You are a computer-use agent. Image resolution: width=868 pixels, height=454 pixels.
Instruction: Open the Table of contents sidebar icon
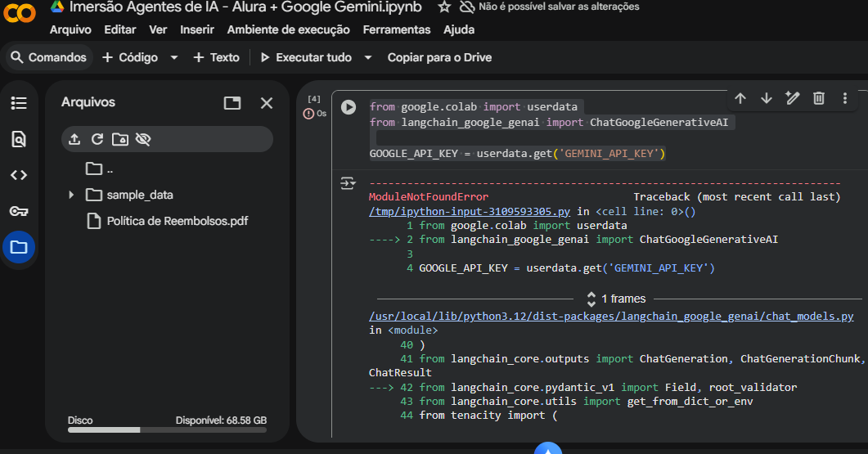pyautogui.click(x=19, y=103)
